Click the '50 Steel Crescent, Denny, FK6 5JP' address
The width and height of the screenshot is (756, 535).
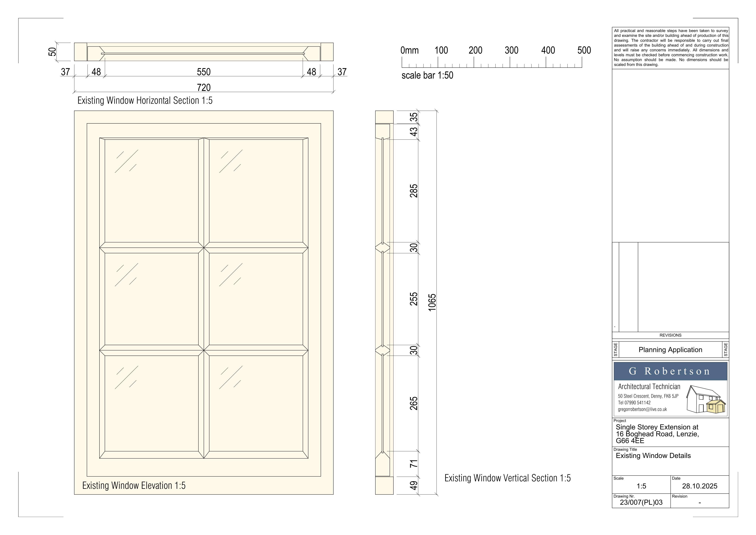pos(648,396)
